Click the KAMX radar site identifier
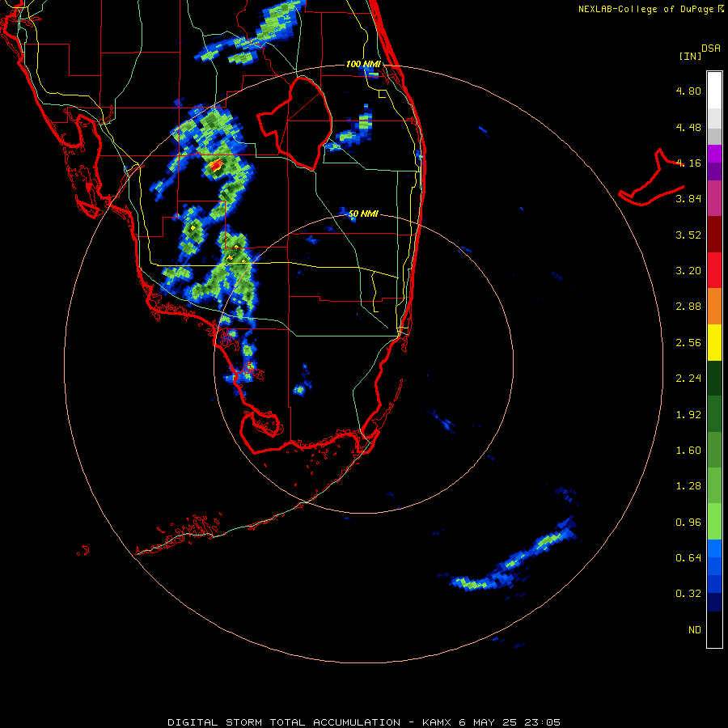The width and height of the screenshot is (728, 728). [x=438, y=722]
